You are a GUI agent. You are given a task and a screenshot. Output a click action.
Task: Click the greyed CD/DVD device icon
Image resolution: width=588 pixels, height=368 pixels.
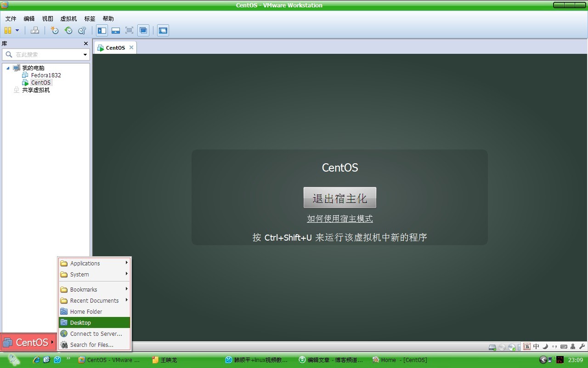click(x=502, y=347)
